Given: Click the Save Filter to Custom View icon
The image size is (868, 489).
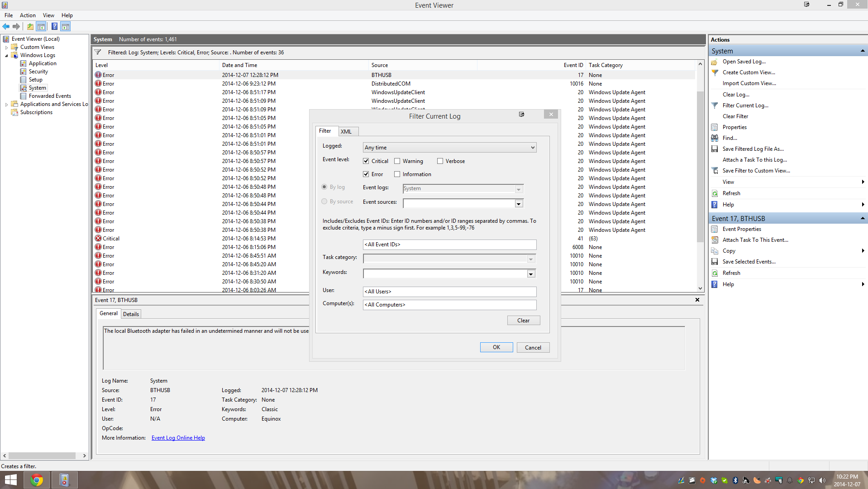Looking at the screenshot, I should (715, 171).
